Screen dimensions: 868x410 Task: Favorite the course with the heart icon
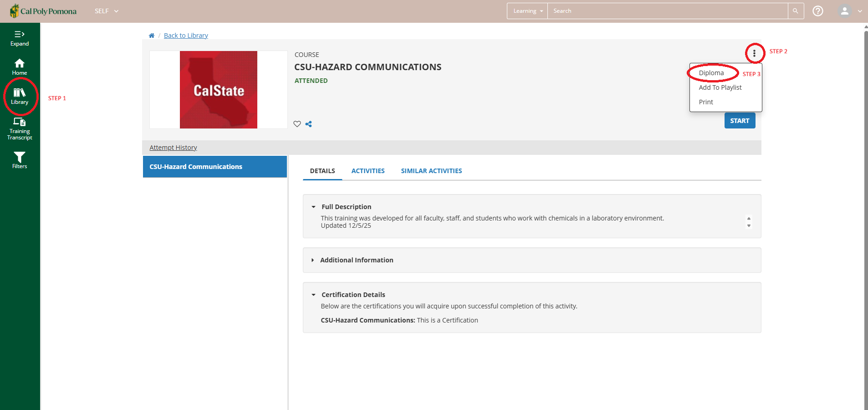[x=297, y=124]
